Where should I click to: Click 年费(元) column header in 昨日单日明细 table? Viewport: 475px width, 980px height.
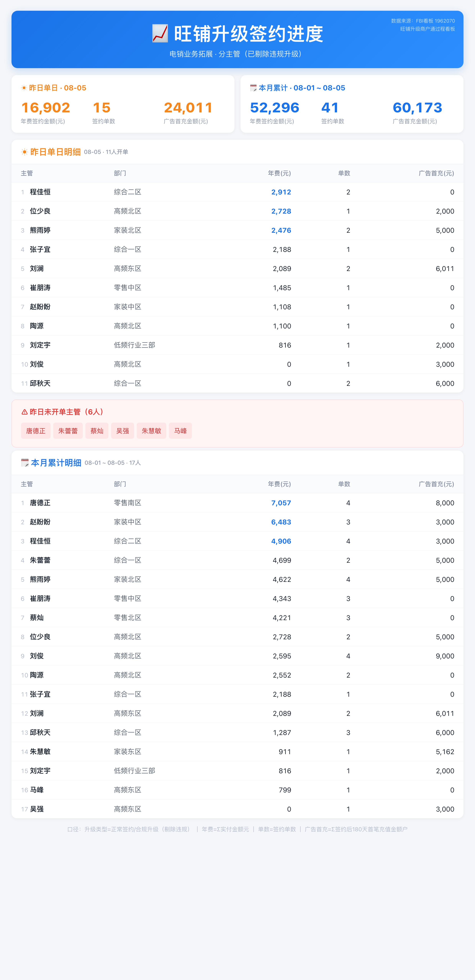coord(279,173)
